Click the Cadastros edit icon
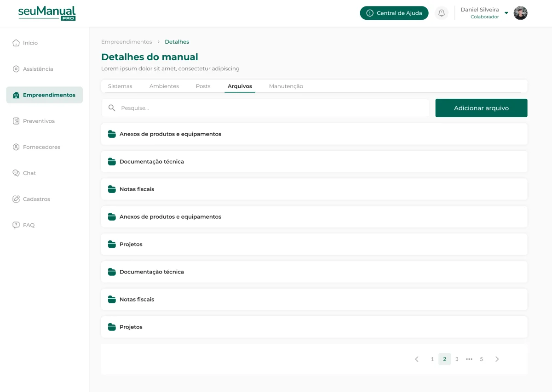 click(16, 199)
